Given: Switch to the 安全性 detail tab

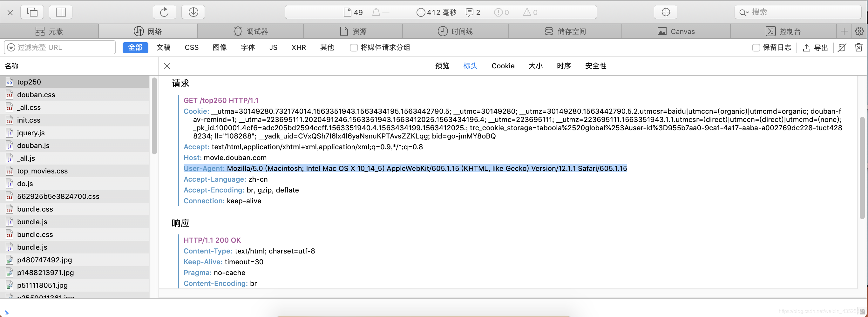Looking at the screenshot, I should pyautogui.click(x=595, y=66).
